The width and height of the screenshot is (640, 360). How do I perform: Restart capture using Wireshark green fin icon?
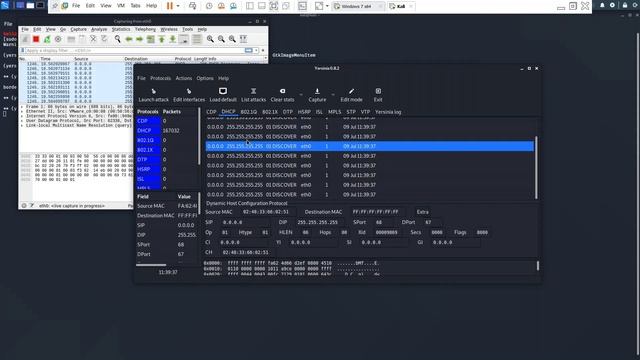(x=47, y=39)
